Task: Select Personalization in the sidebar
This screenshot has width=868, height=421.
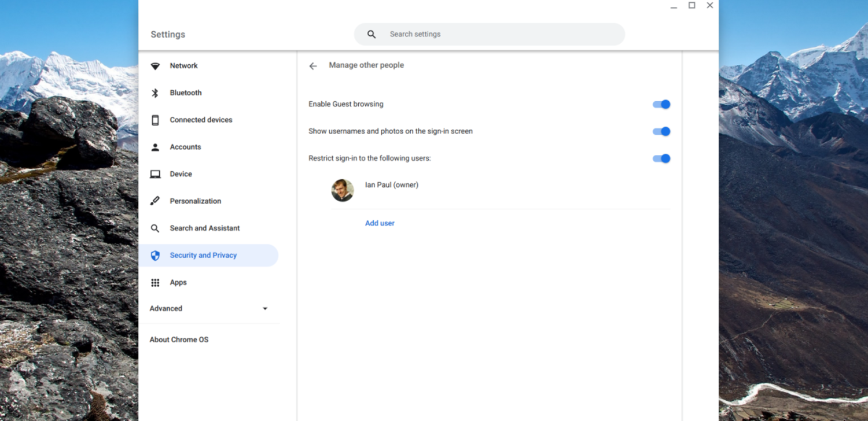Action: (x=208, y=201)
